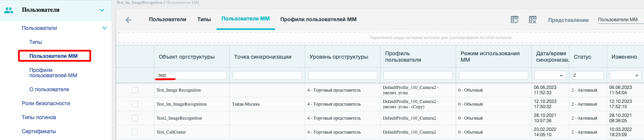This screenshot has height=140, width=644.
Task: Switch to the Типы tab
Action: 204,19
